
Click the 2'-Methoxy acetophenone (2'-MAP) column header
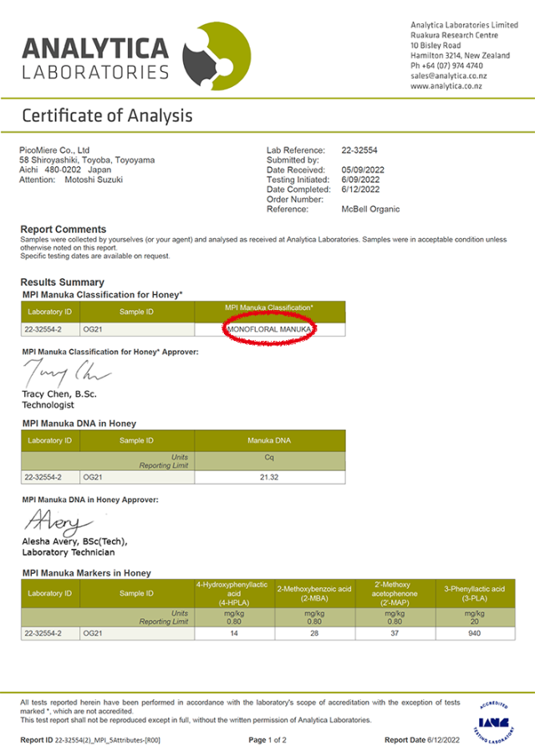pos(395,593)
